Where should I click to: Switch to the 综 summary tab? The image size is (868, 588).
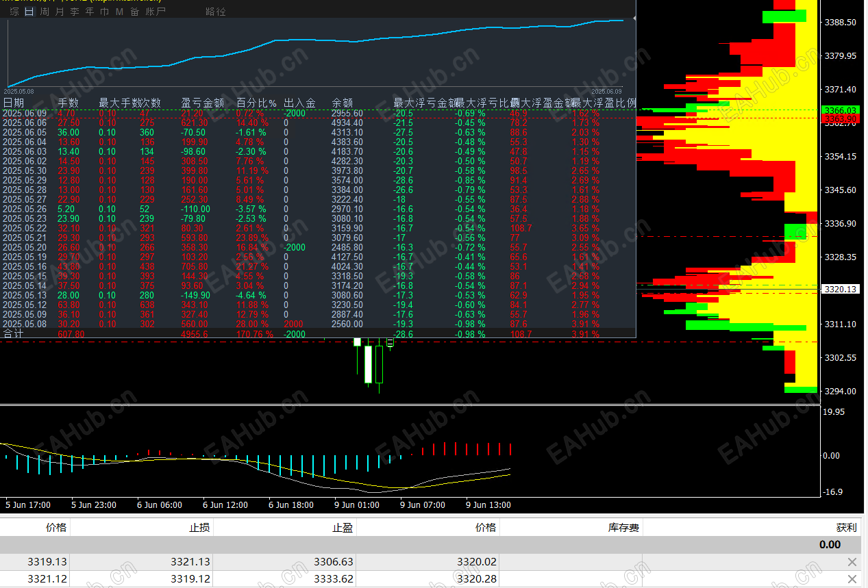14,12
